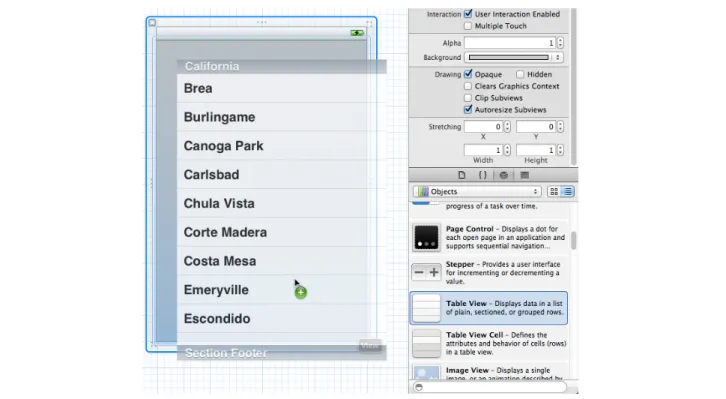This screenshot has height=399, width=726.
Task: Select the Table View object icon
Action: coord(426,308)
